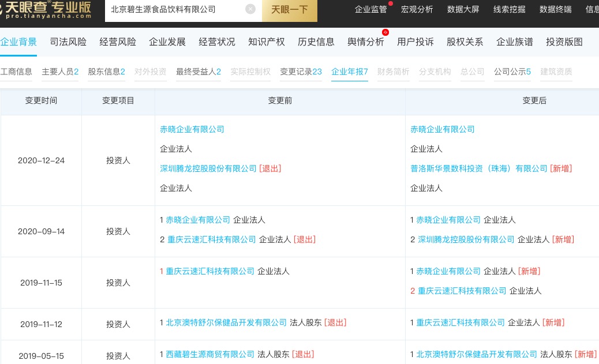Click the search box clear (x) icon
The height and width of the screenshot is (364, 599).
pyautogui.click(x=250, y=9)
